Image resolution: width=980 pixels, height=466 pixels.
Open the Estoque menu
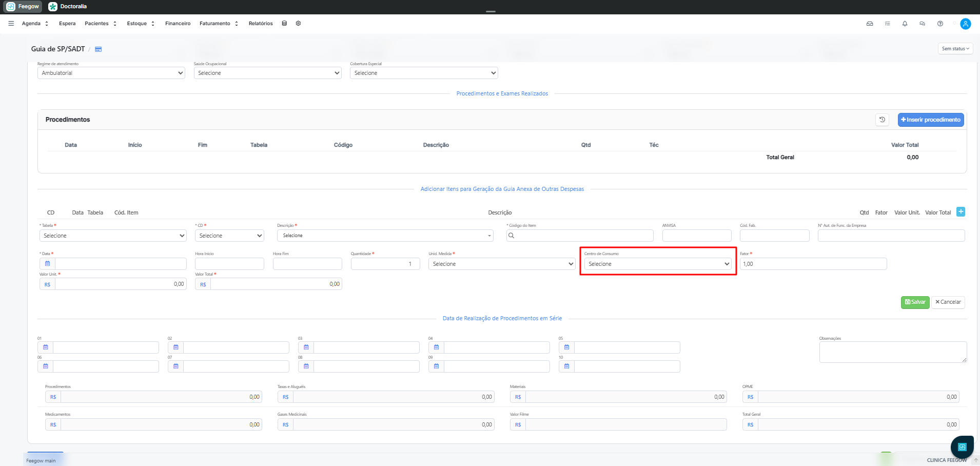(141, 24)
